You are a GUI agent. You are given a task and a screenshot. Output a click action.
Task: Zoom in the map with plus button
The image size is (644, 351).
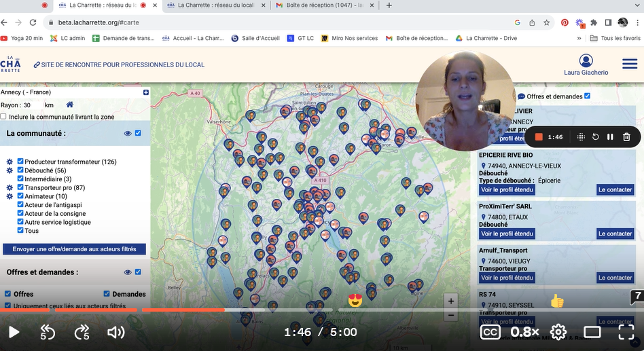450,301
